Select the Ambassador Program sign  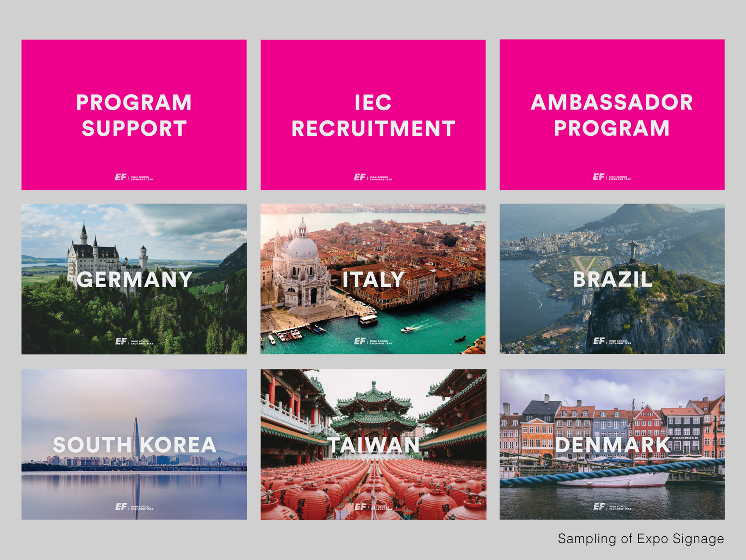click(612, 115)
